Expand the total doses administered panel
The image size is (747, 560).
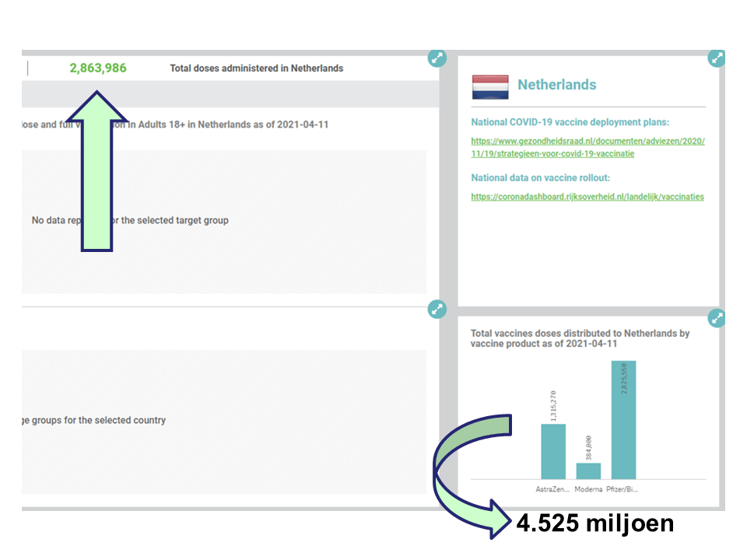pyautogui.click(x=437, y=58)
